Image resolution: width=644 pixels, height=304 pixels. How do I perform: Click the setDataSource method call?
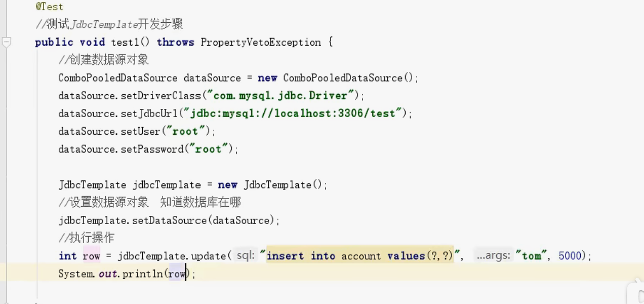click(x=169, y=220)
